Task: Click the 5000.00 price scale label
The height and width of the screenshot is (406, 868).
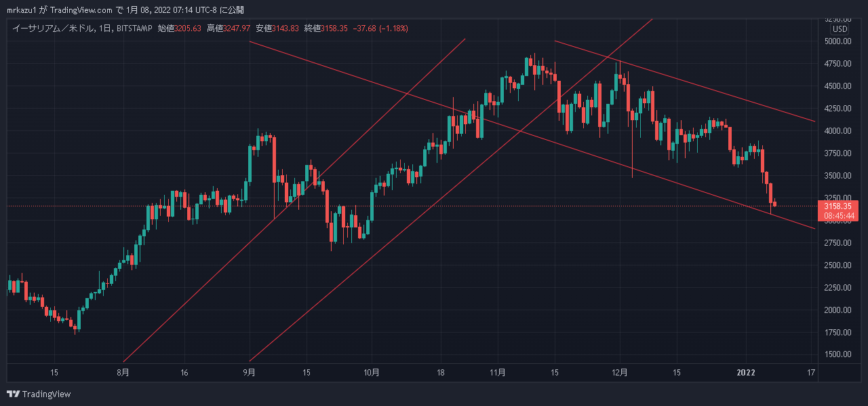Action: (x=839, y=41)
